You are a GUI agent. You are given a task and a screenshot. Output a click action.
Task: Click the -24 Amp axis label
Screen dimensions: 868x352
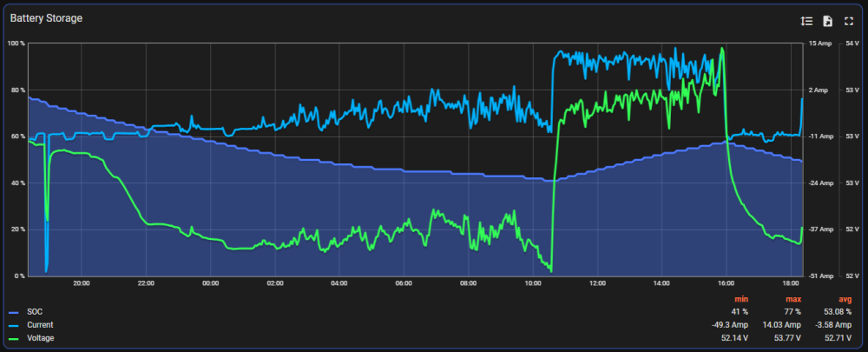point(821,183)
